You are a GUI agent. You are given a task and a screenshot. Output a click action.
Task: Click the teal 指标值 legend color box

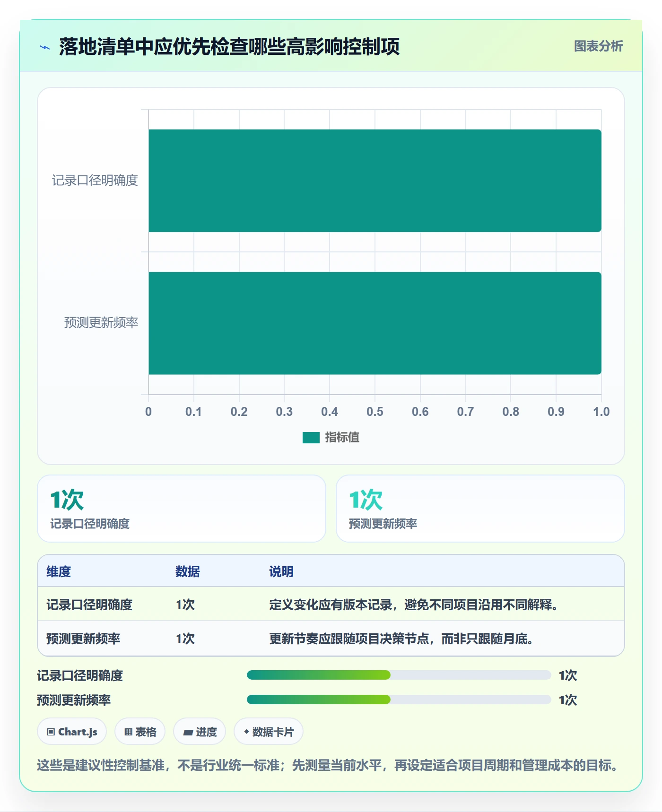pyautogui.click(x=311, y=438)
